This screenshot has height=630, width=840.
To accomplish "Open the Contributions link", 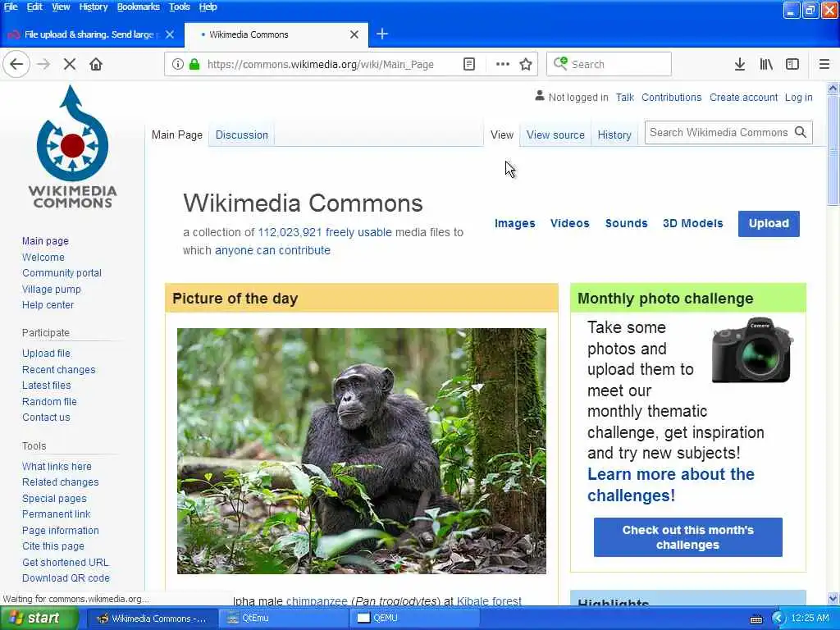I will click(671, 98).
